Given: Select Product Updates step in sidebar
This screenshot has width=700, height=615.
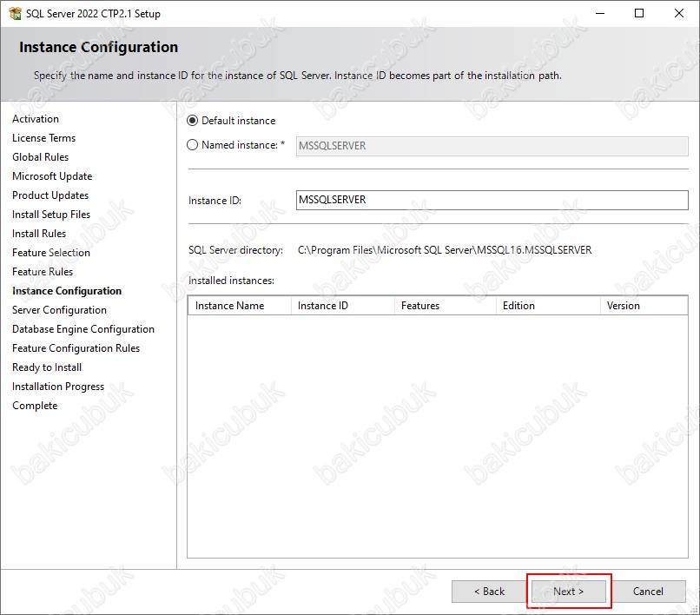Looking at the screenshot, I should tap(50, 195).
